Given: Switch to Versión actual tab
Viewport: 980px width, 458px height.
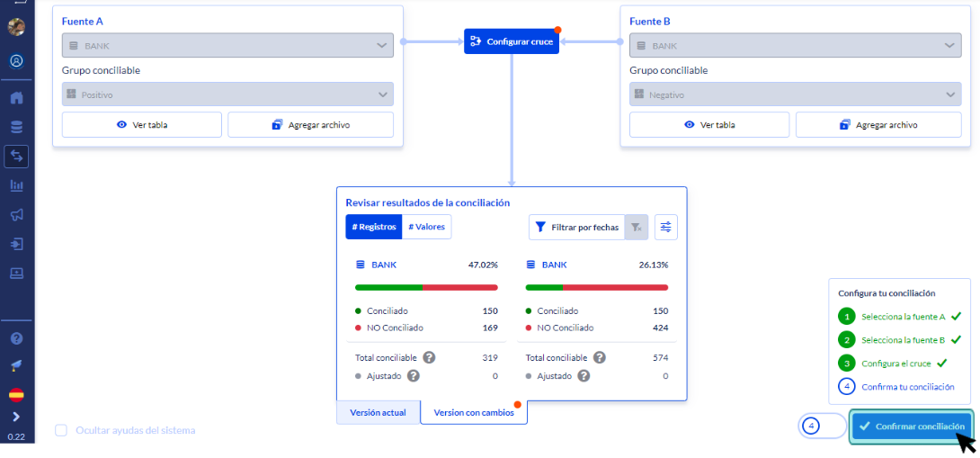Looking at the screenshot, I should coord(379,413).
